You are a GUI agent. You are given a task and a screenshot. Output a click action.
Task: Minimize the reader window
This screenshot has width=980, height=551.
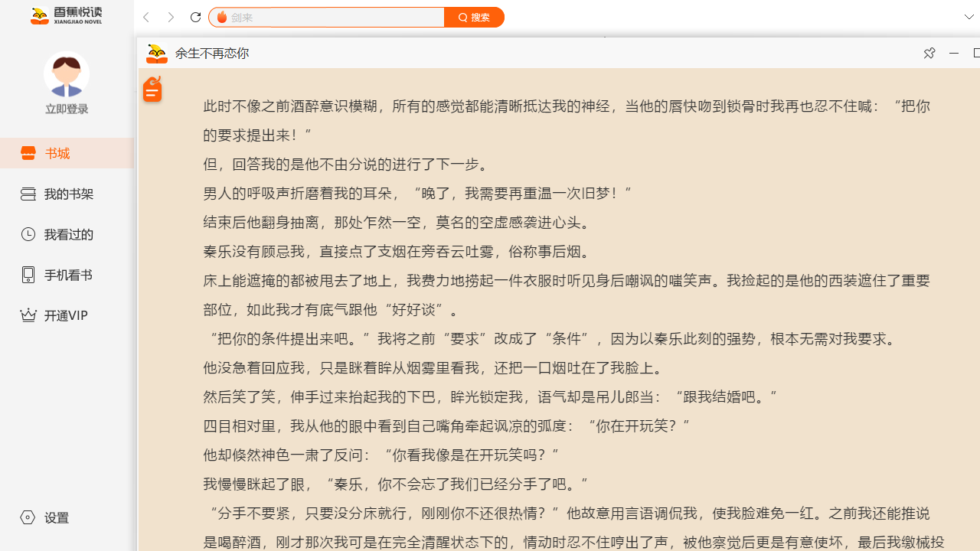[953, 53]
